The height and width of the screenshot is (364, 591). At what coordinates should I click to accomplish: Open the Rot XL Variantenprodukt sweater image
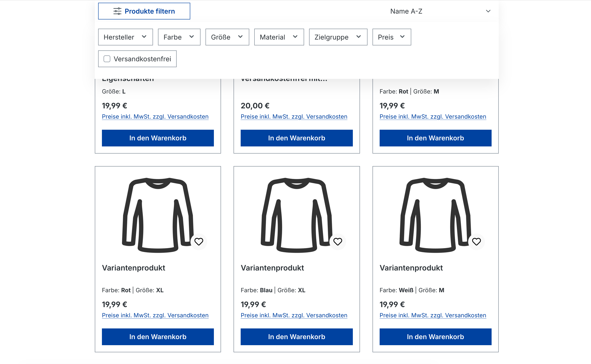158,215
